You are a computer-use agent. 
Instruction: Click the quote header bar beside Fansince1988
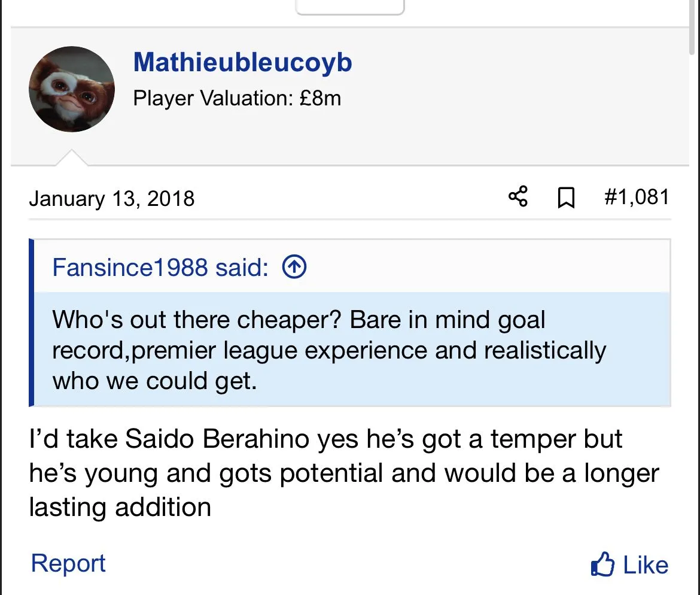479,267
